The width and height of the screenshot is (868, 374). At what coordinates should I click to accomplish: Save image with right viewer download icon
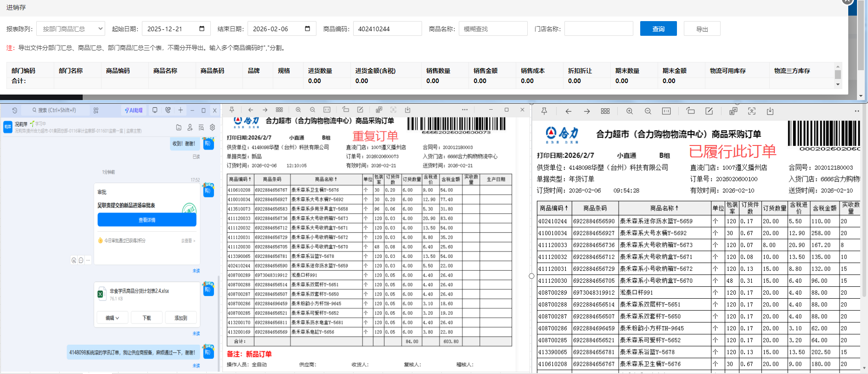(x=770, y=111)
